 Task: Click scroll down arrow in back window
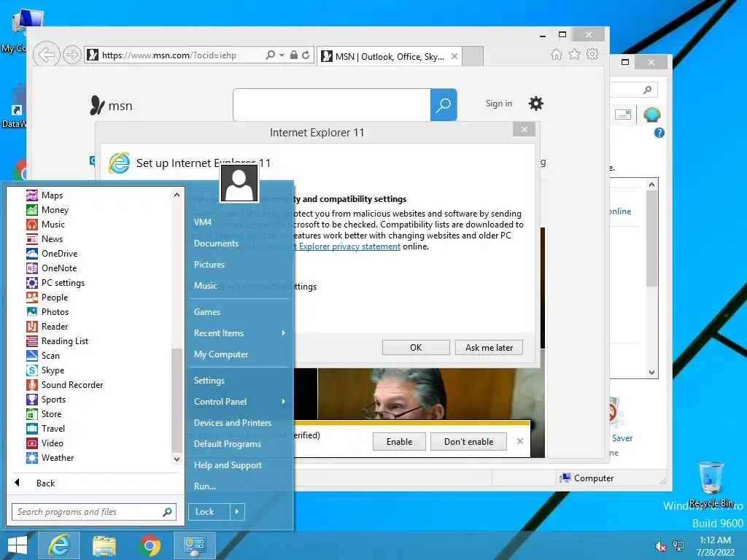pos(651,373)
